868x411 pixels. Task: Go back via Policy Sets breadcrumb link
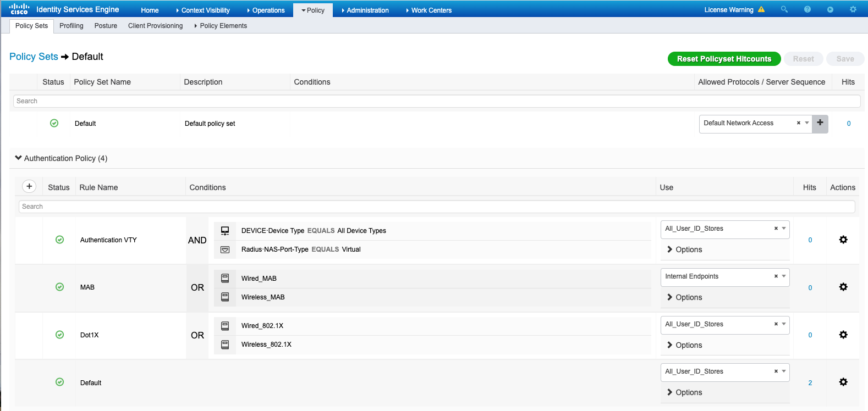click(34, 57)
